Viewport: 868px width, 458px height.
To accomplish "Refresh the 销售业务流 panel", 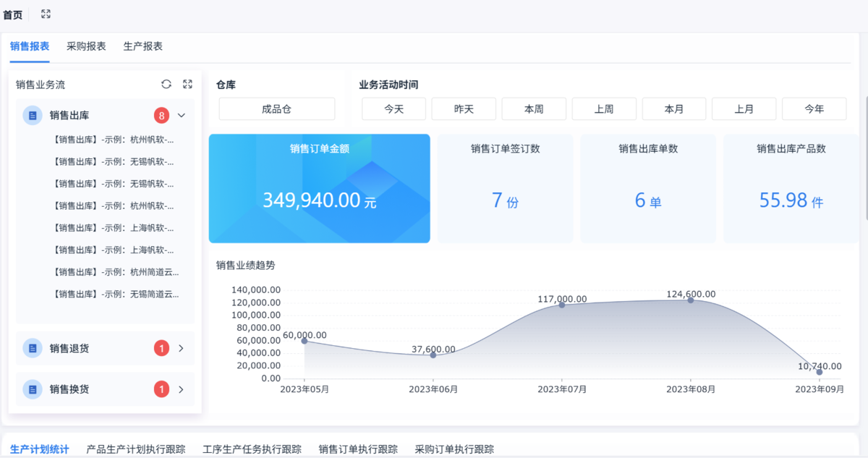I will coord(166,84).
